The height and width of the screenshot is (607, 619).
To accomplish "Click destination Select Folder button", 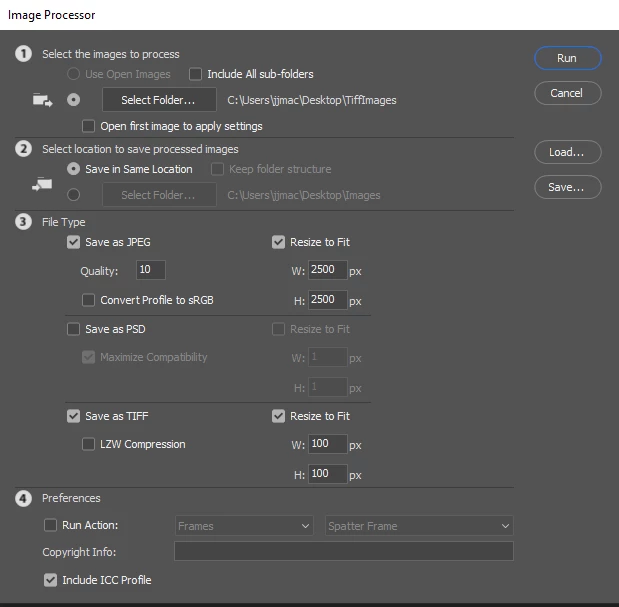I will [x=159, y=195].
